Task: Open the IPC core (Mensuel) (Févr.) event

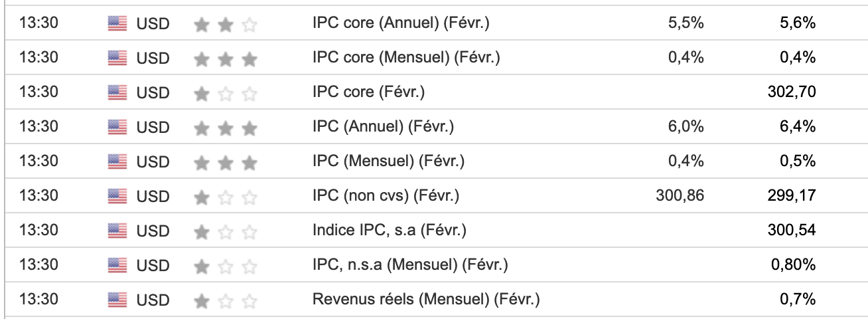Action: [x=406, y=58]
